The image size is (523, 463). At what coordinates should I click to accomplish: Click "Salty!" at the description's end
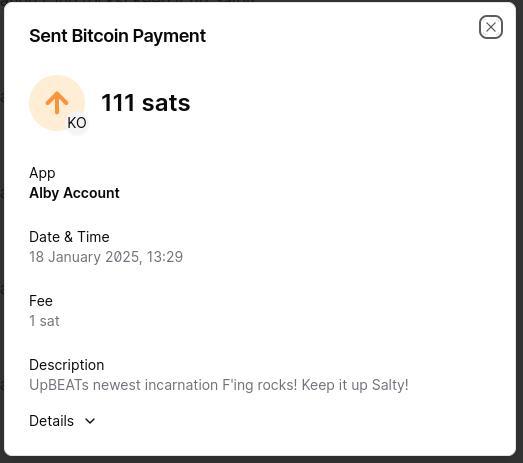(390, 385)
